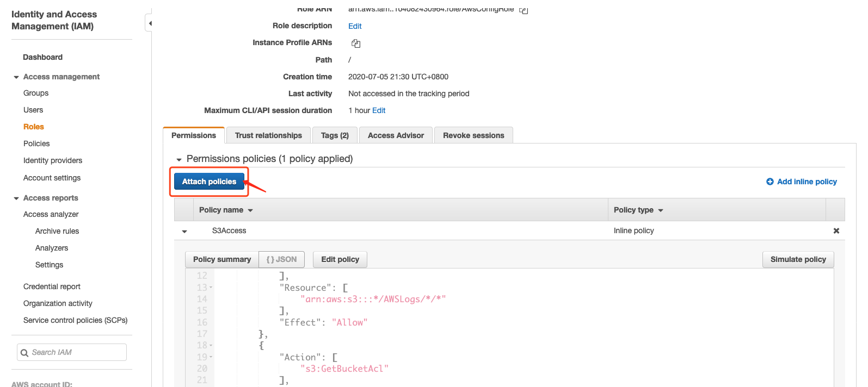Screen dimensions: 868x387
Task: Copy Instance Profile ARNs with clipboard icon
Action: (x=356, y=43)
